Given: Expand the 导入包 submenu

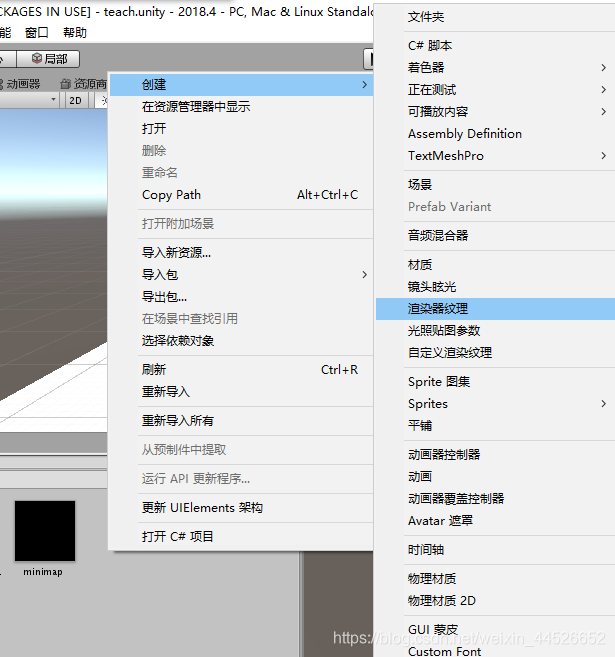Looking at the screenshot, I should tap(241, 275).
